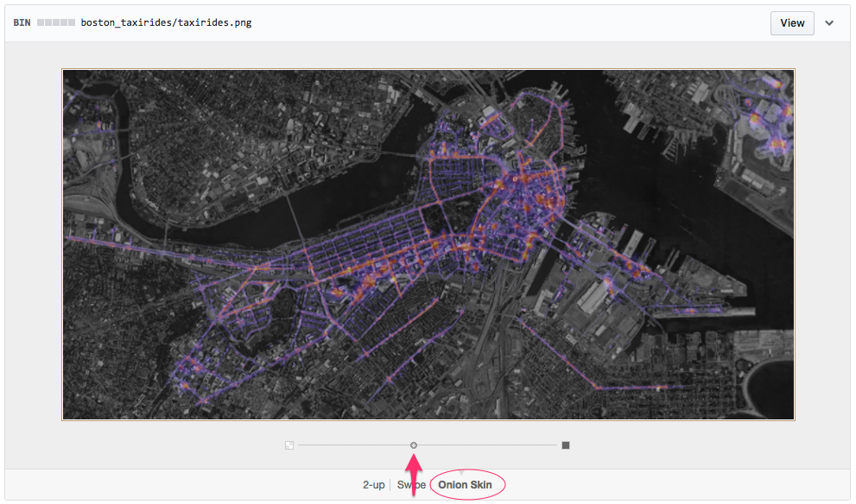This screenshot has width=856, height=504.
Task: Switch to 2-up comparison mode
Action: pyautogui.click(x=374, y=485)
